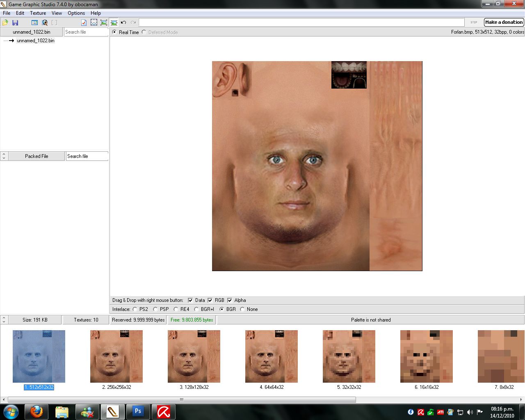Click the grayed bracket selection icon
Image resolution: width=525 pixels, height=420 pixels.
tap(54, 23)
